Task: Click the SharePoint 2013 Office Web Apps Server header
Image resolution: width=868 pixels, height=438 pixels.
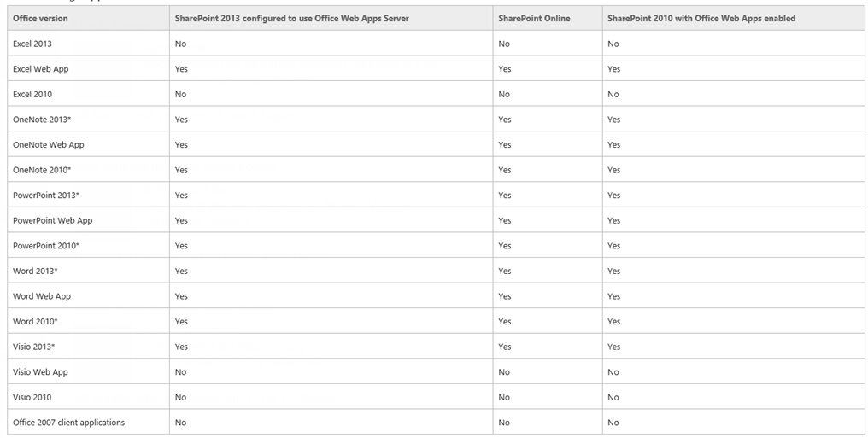Action: pos(291,18)
